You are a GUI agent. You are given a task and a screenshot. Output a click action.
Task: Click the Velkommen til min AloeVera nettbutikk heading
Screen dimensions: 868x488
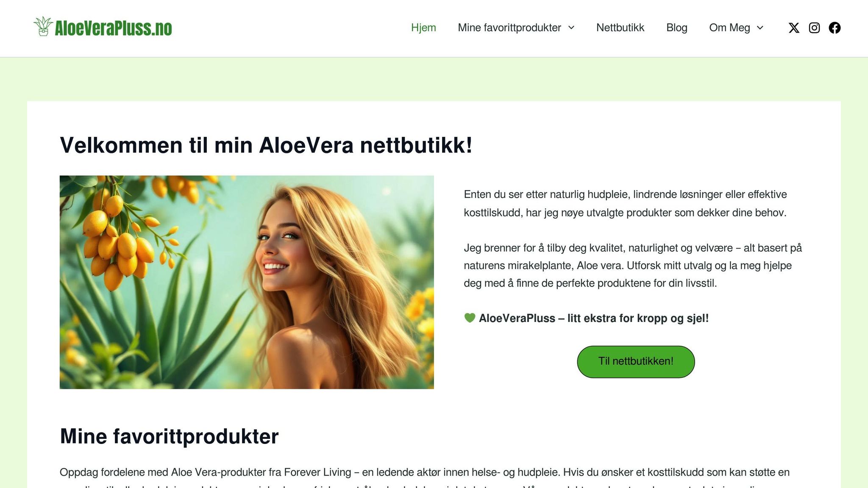point(266,145)
